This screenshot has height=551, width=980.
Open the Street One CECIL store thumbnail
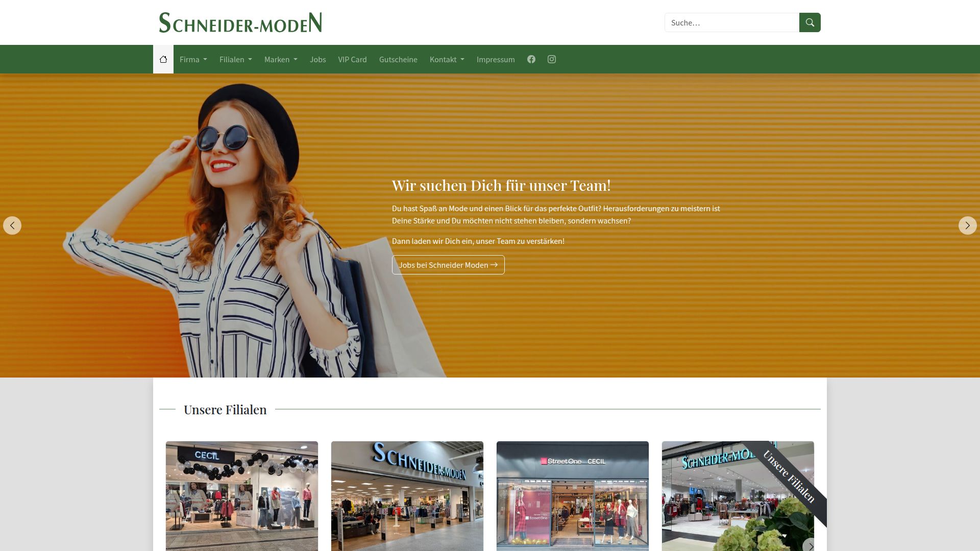(x=573, y=496)
